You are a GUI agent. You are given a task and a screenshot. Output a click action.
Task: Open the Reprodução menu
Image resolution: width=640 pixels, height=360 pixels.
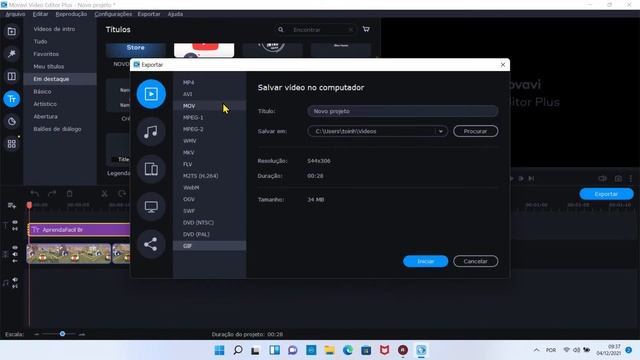point(71,14)
